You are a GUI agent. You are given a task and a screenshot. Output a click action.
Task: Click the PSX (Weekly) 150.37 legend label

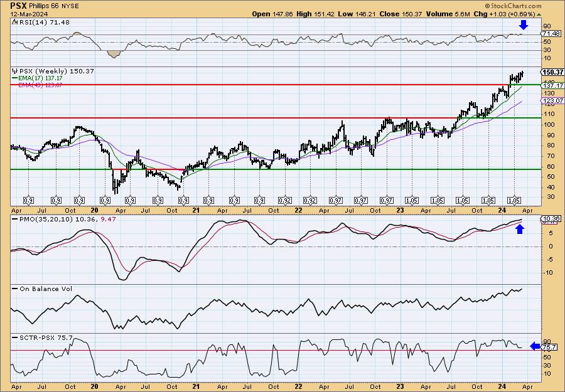point(56,72)
